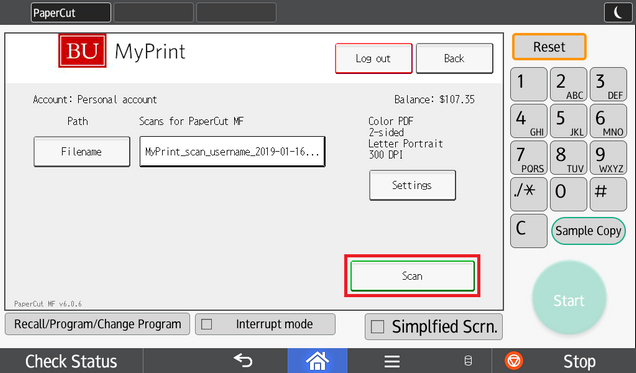Click the Filename button

pos(82,152)
